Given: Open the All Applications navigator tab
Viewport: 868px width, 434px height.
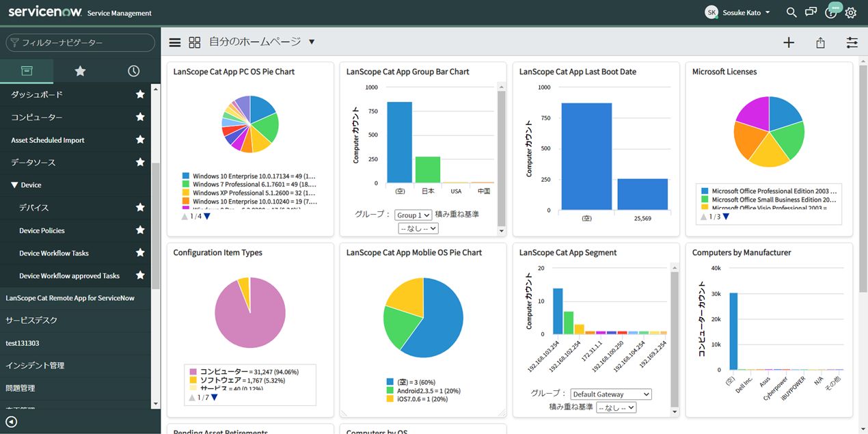Looking at the screenshot, I should pos(27,71).
